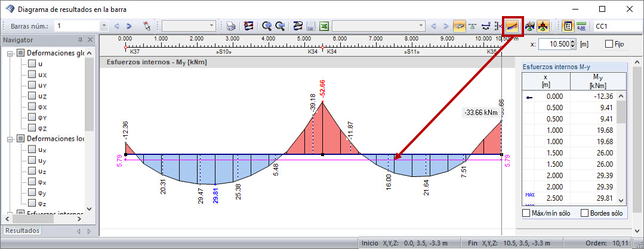Export results with the Excel icon

(x=324, y=26)
